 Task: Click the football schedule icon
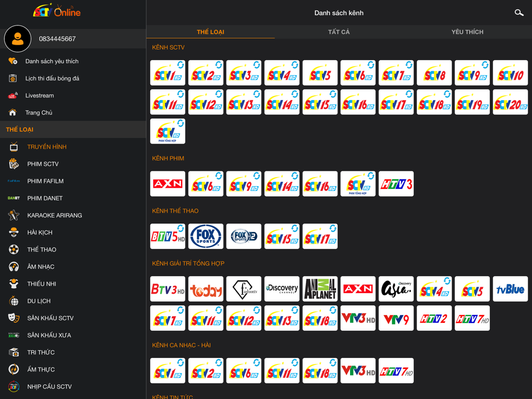[13, 78]
